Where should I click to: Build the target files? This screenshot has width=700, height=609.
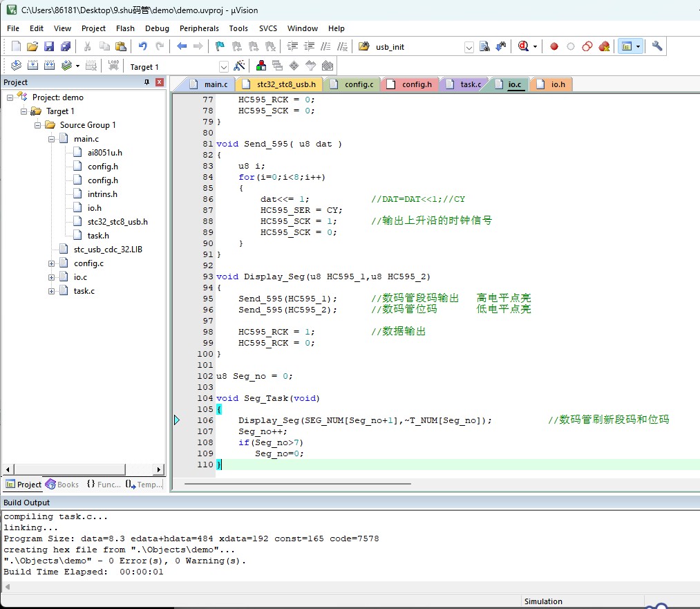point(32,66)
